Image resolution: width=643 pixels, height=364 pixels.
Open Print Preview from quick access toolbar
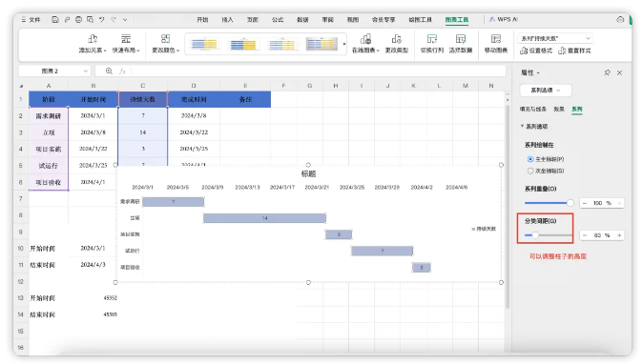pos(90,20)
